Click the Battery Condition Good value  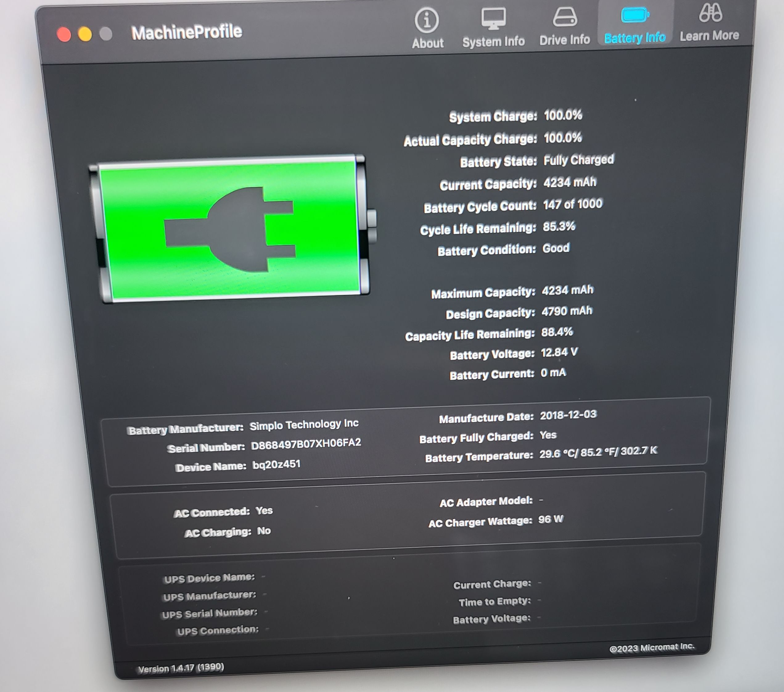(x=555, y=248)
